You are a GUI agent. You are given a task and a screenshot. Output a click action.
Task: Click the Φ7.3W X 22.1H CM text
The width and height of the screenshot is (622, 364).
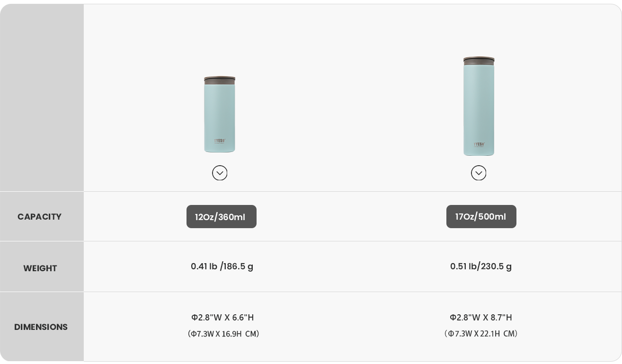(481, 334)
